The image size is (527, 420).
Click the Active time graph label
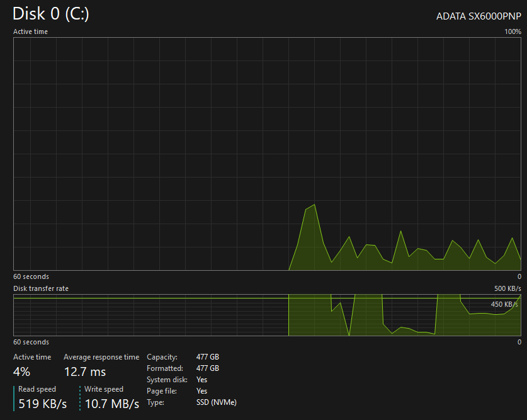tap(31, 31)
